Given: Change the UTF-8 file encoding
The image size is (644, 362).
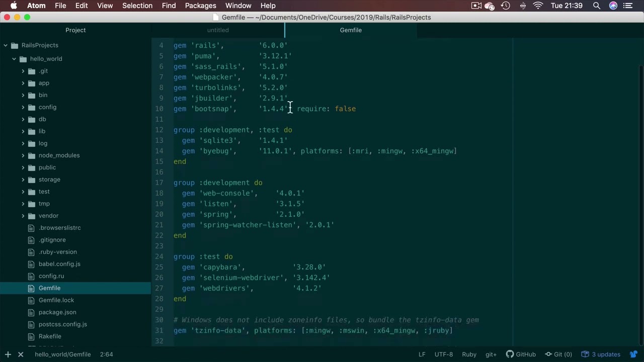Looking at the screenshot, I should click(x=444, y=354).
